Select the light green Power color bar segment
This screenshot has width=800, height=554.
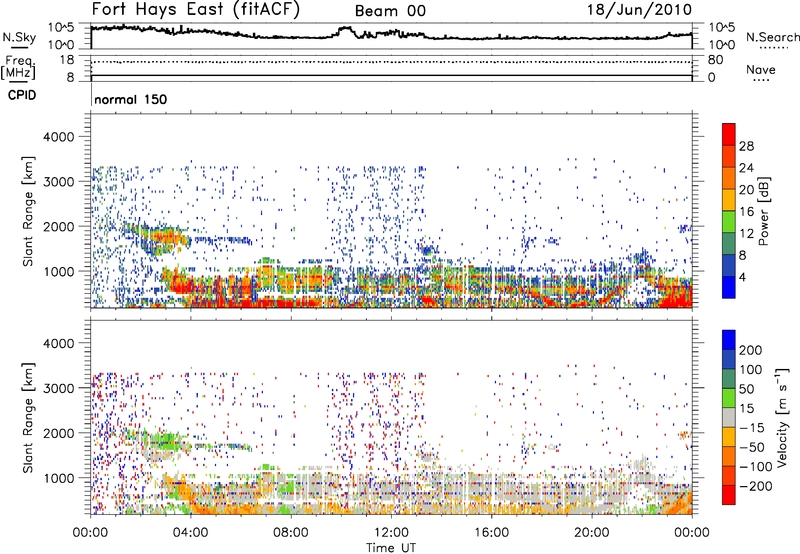[x=729, y=222]
